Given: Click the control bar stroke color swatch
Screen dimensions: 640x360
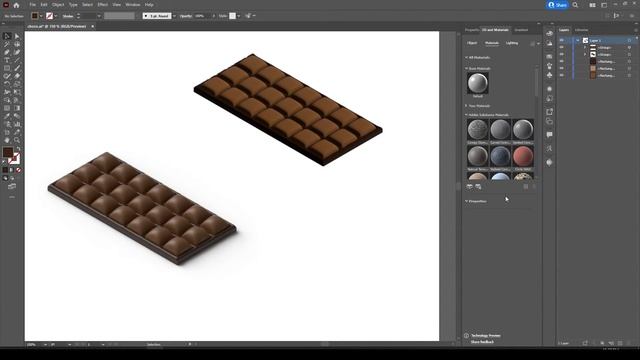Looking at the screenshot, I should point(50,16).
